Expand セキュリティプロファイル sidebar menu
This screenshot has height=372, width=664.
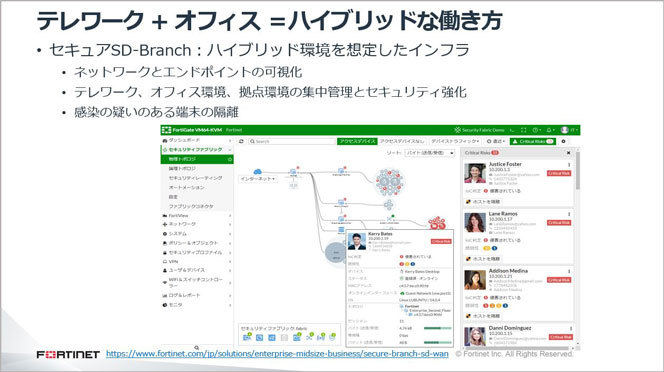pos(197,252)
